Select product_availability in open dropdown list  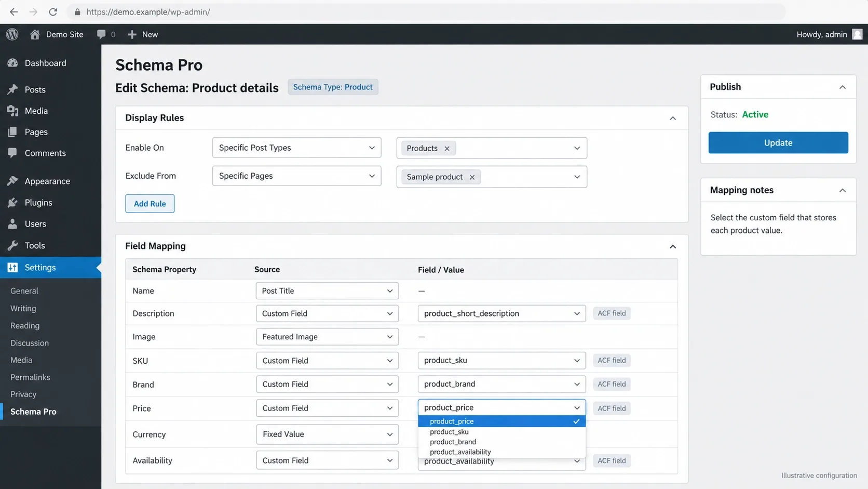501,452
